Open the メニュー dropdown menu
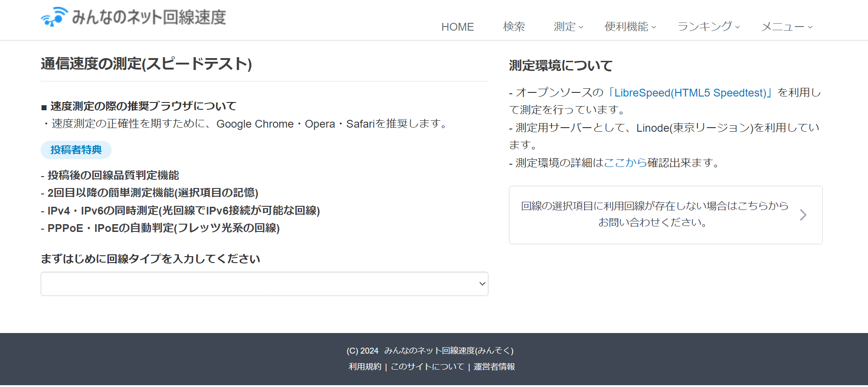Screen dimensions: 868x387 [786, 27]
